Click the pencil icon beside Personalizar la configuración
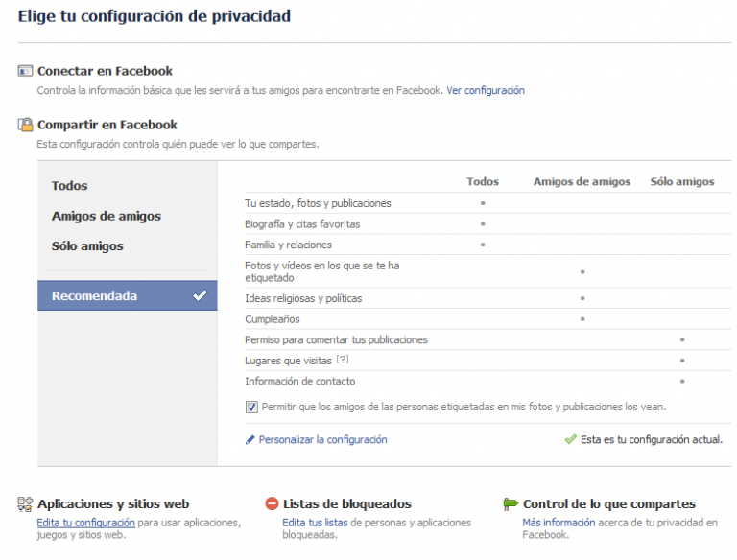This screenshot has height=560, width=737. coord(250,440)
